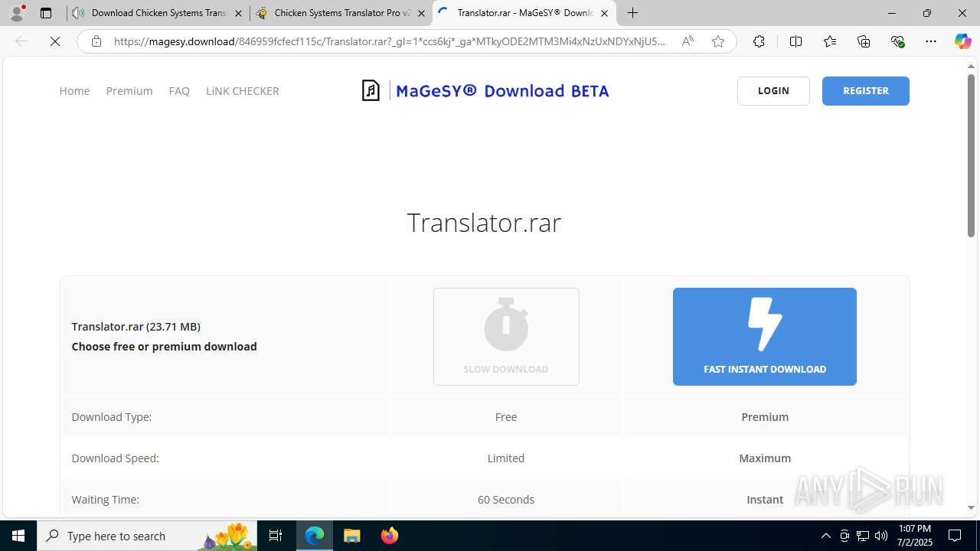Select the 'Translator.rar' page heading
The height and width of the screenshot is (551, 980).
pos(484,223)
